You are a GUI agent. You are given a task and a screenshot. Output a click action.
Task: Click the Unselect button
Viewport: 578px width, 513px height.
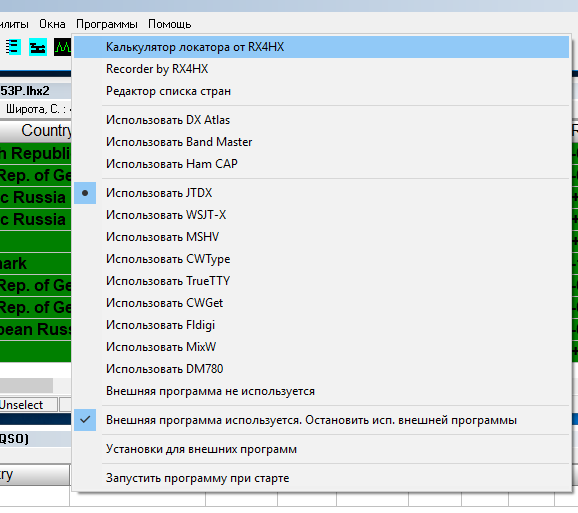(x=28, y=405)
